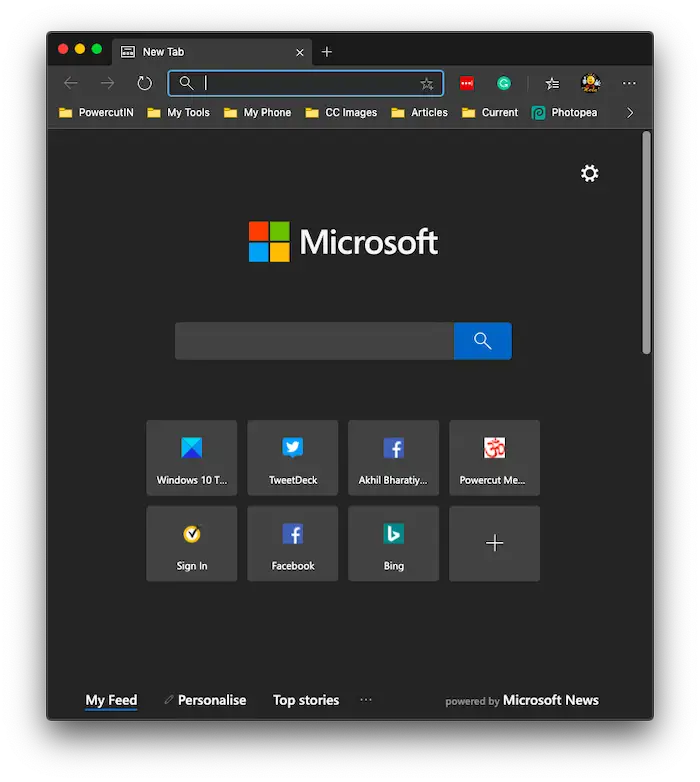Open the Facebook quick link tile
700x782 pixels.
click(293, 544)
